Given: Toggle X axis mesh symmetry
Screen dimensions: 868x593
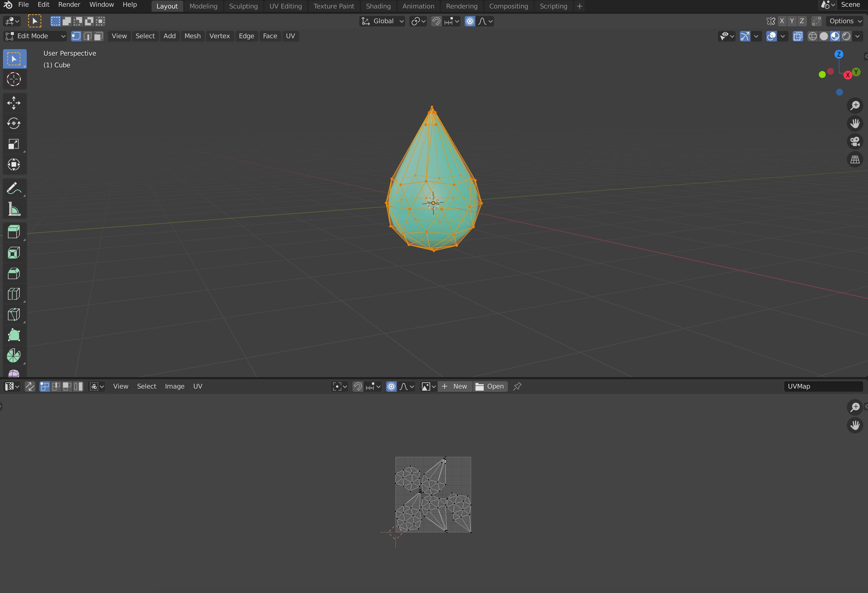Looking at the screenshot, I should coord(782,21).
